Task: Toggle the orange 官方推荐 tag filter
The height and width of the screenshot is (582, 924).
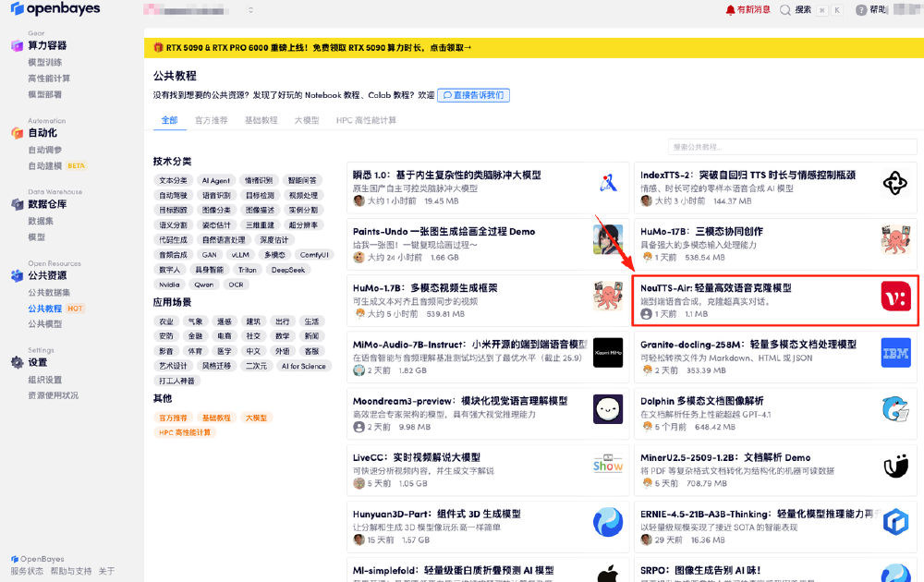Action: pos(173,418)
